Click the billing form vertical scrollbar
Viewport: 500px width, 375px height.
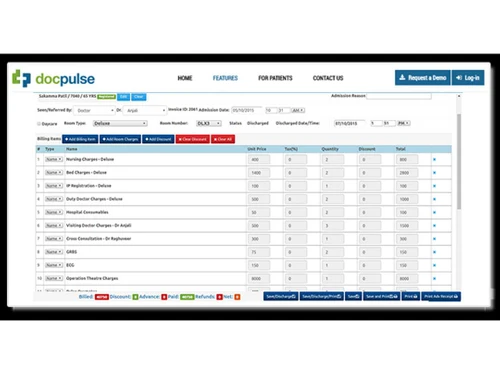click(459, 162)
